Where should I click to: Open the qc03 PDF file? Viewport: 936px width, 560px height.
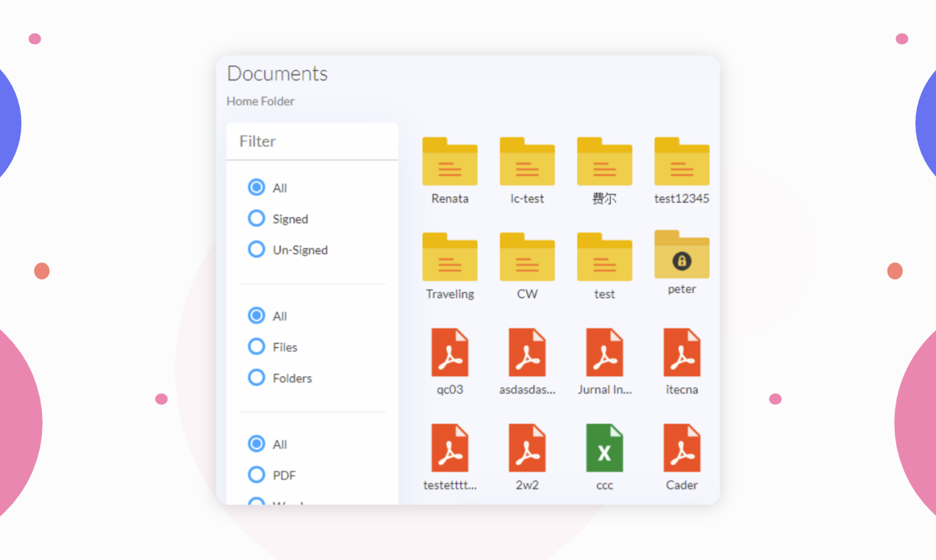(450, 353)
